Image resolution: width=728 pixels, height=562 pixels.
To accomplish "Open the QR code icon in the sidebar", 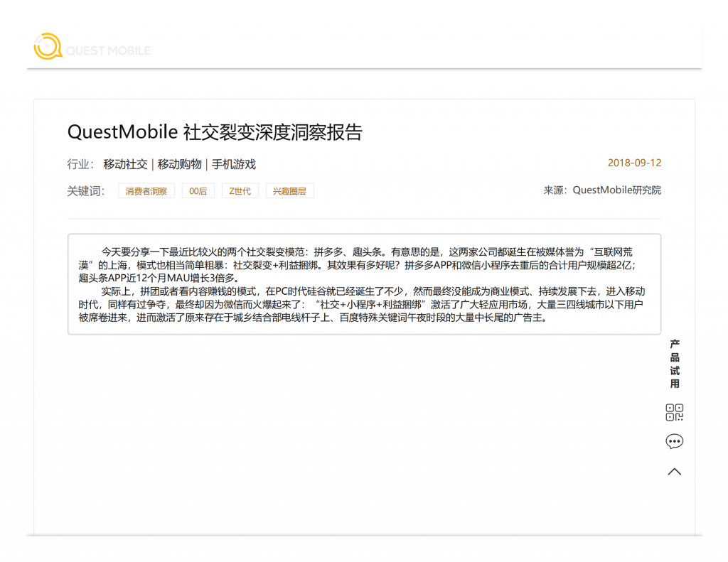I will point(674,412).
